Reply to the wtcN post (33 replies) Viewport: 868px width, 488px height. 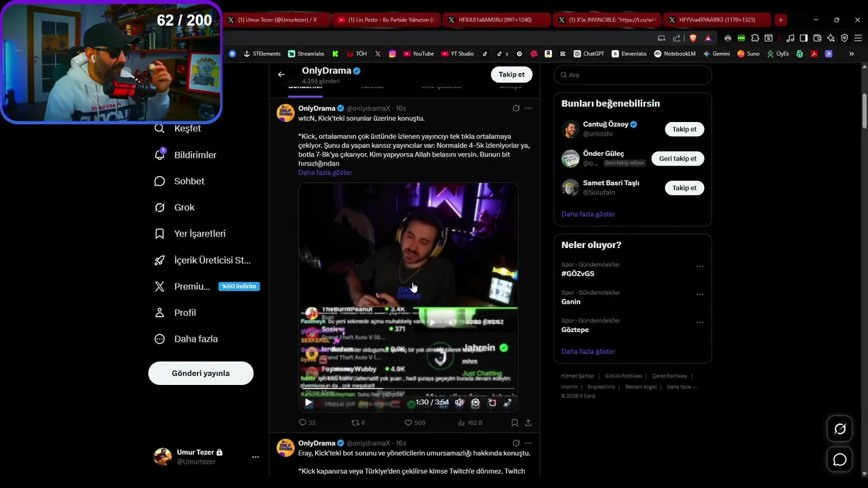click(307, 422)
